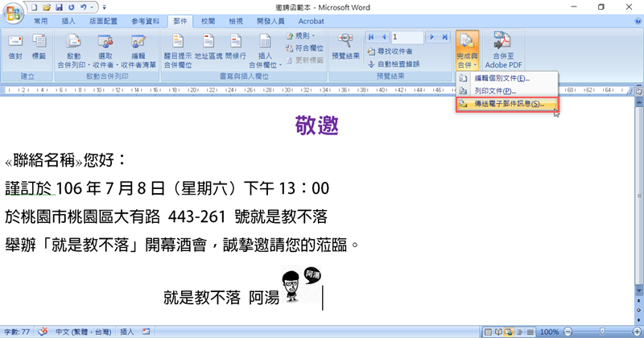Open the 版面配置 tab
This screenshot has width=644, height=338.
click(x=103, y=21)
